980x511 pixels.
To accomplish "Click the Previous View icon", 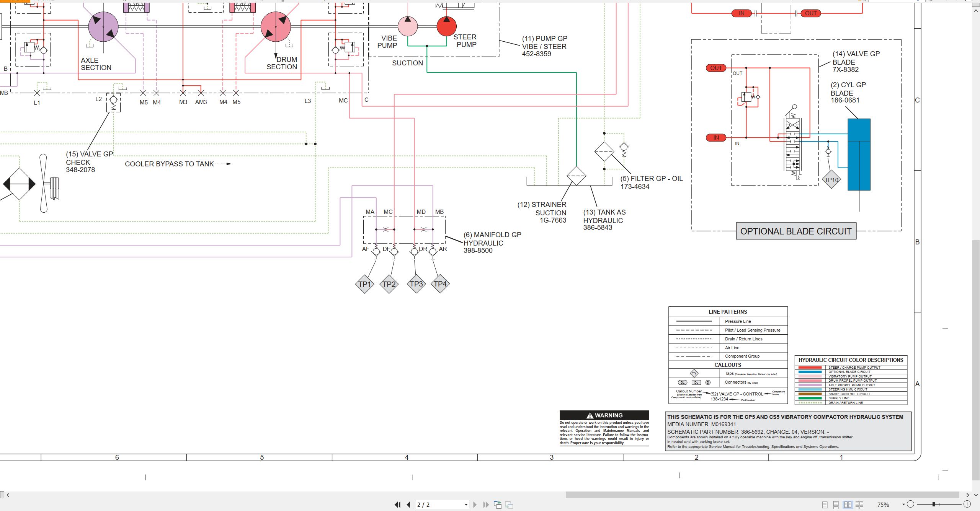I will coord(498,504).
